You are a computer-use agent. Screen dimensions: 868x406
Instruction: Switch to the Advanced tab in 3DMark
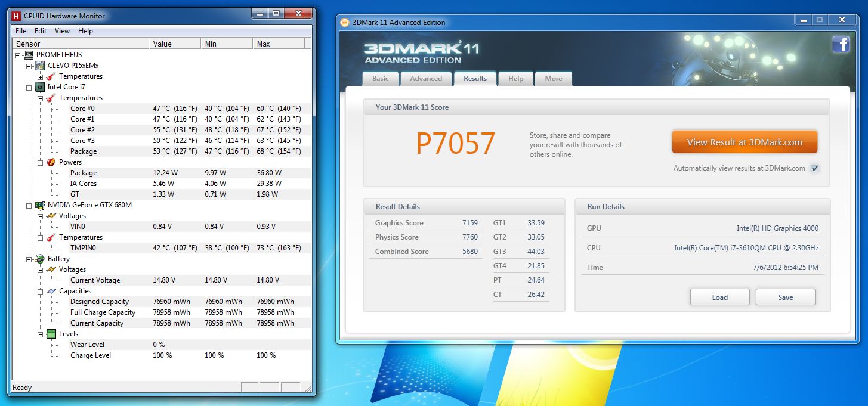[426, 79]
